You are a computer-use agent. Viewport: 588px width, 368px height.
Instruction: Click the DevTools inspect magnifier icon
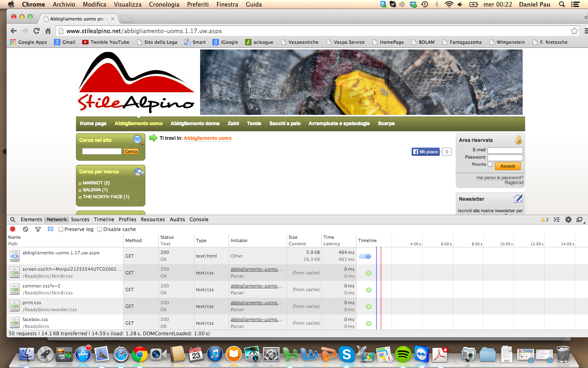pos(13,220)
